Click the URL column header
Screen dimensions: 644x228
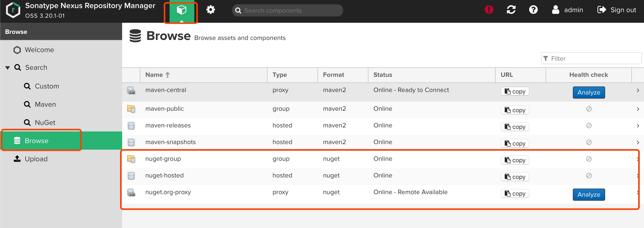coord(521,75)
